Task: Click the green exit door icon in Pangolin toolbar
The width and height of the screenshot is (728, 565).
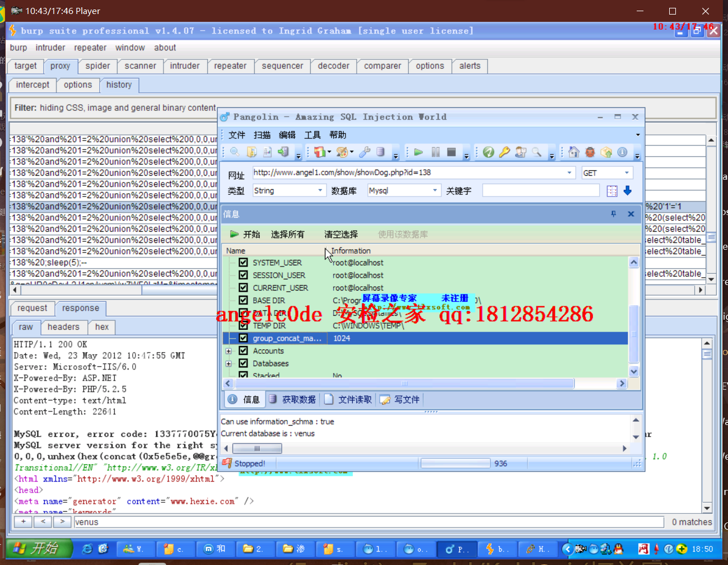Action: (x=284, y=152)
